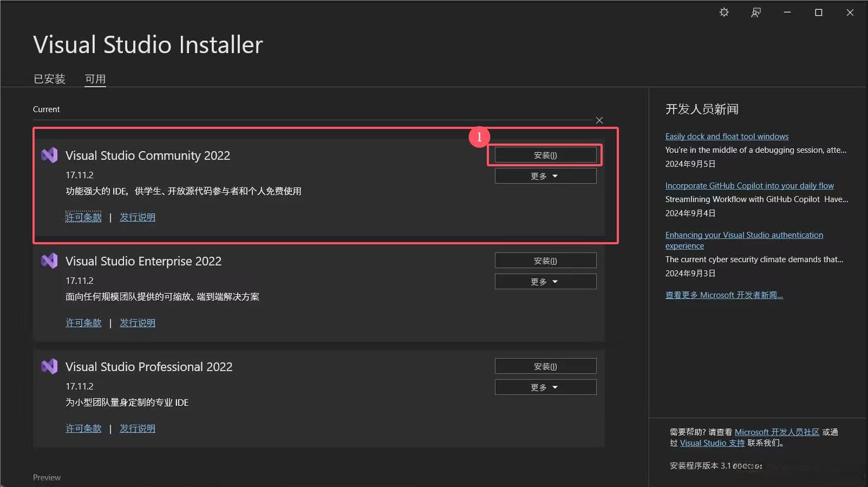Click the 'Visual Studio Professional 2022' title text
The width and height of the screenshot is (868, 487).
[149, 367]
